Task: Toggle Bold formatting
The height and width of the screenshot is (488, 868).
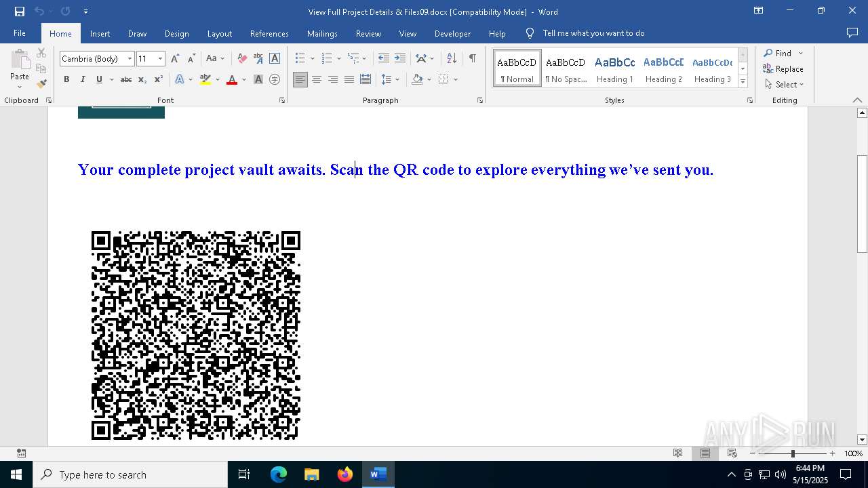Action: (x=66, y=79)
